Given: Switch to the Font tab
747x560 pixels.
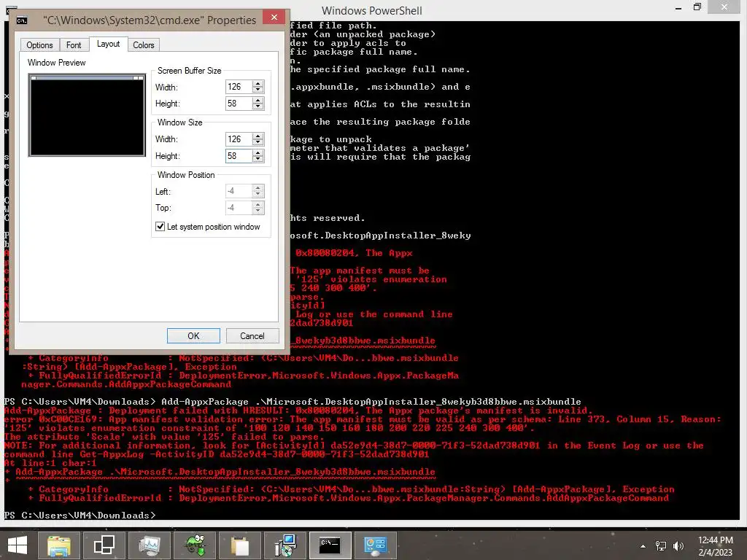Looking at the screenshot, I should [x=74, y=45].
